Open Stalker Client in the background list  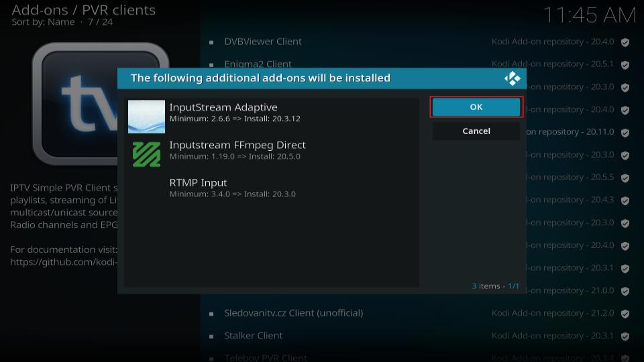[x=254, y=335]
